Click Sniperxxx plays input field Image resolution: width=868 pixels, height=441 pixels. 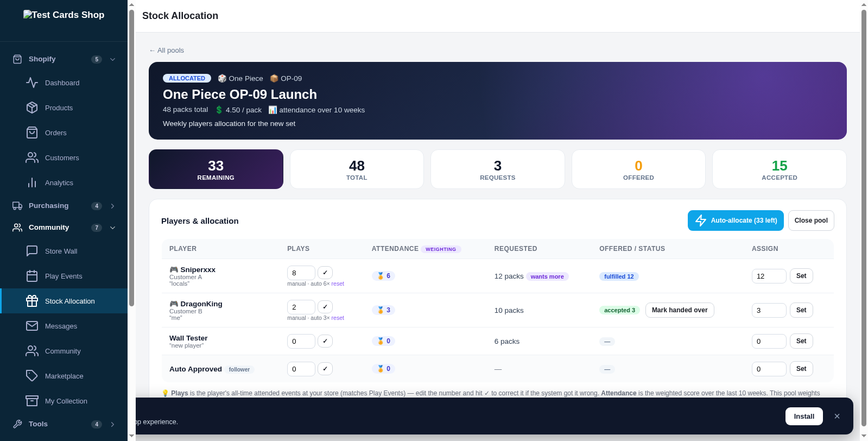(301, 273)
